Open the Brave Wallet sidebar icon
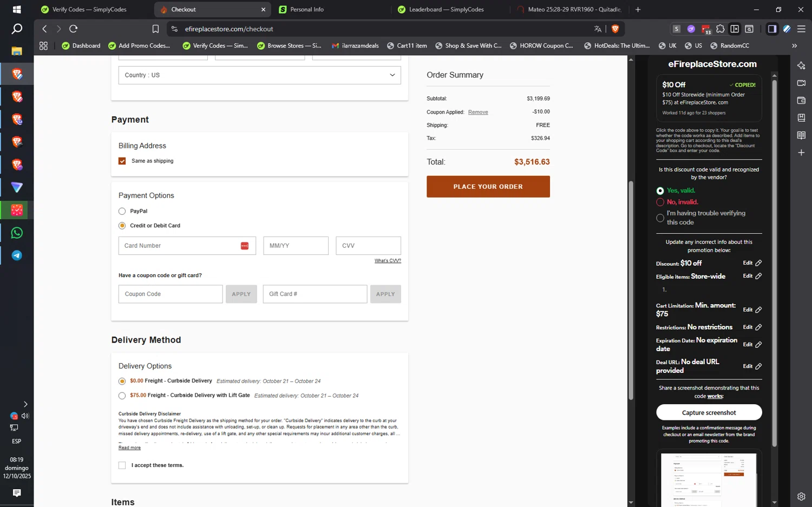Viewport: 812px width, 507px height. coord(801,100)
